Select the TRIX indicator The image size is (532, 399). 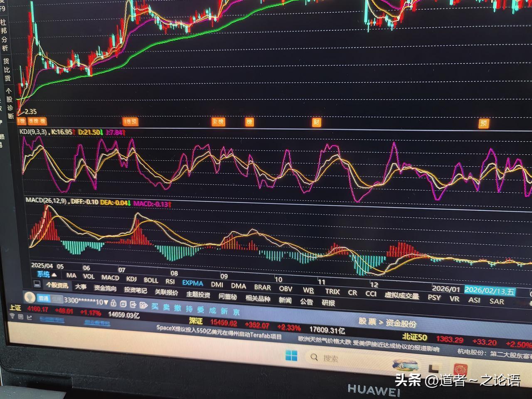(332, 291)
